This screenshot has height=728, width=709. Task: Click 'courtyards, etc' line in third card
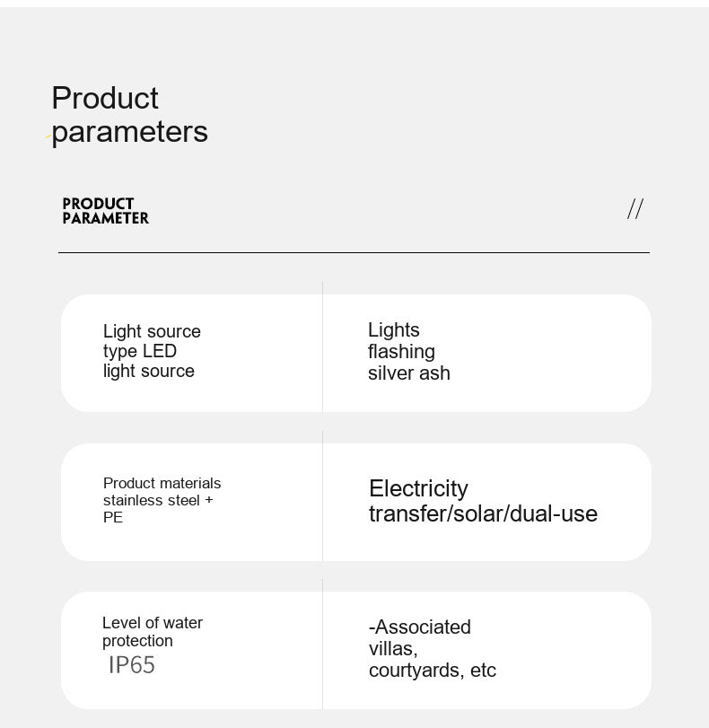coord(433,671)
